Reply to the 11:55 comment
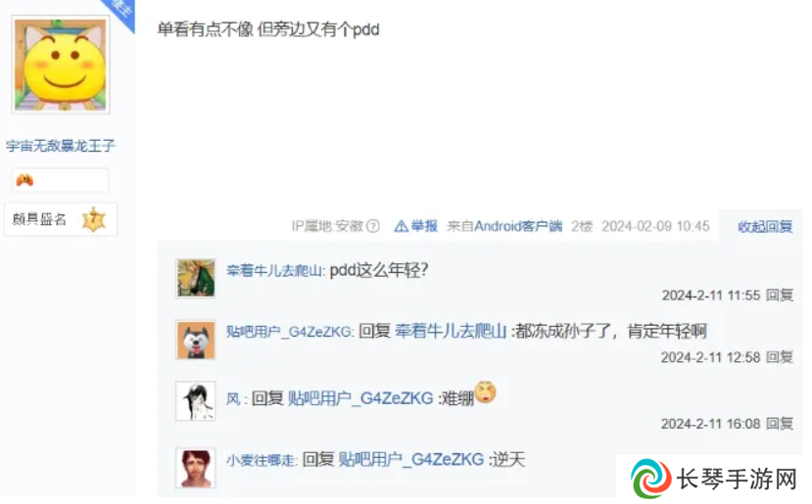Screen dimensions: 812x504 point(780,296)
